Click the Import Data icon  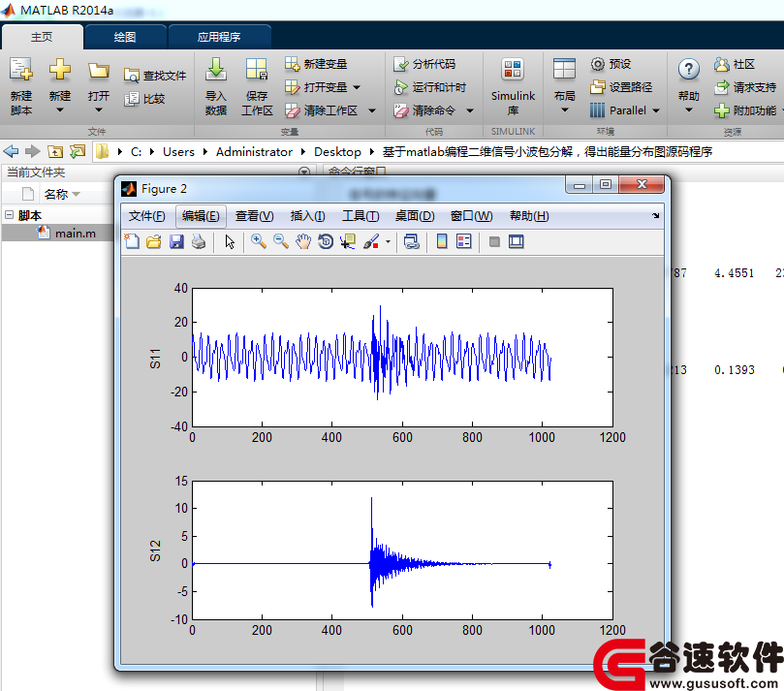(216, 70)
